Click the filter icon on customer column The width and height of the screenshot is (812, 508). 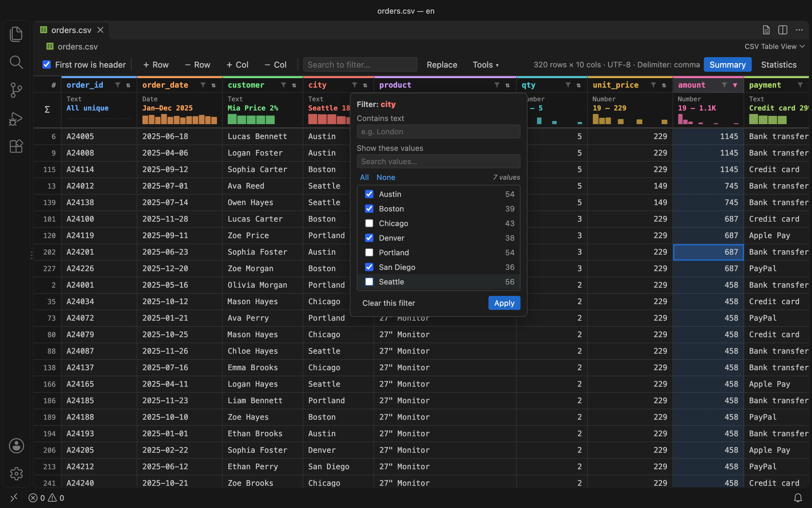click(284, 85)
